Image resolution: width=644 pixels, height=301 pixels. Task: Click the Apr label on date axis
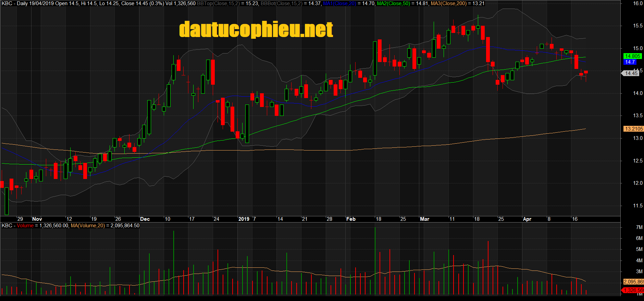pyautogui.click(x=527, y=219)
